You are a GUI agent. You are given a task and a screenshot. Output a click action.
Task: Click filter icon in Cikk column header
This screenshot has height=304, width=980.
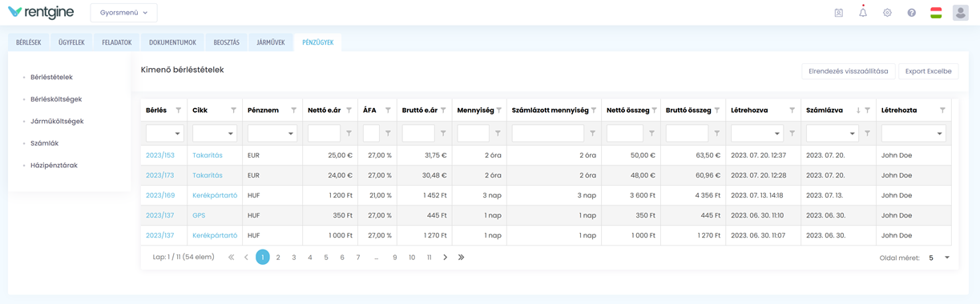233,110
